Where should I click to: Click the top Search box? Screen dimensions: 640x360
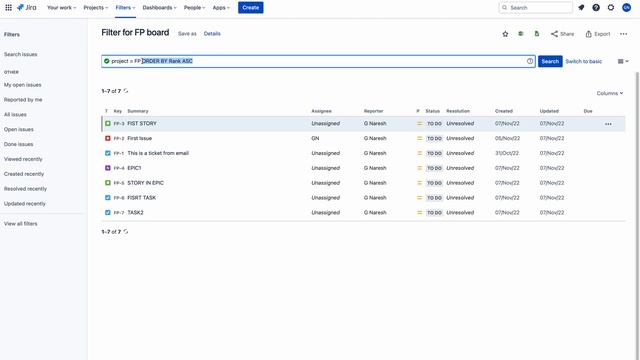click(x=536, y=7)
